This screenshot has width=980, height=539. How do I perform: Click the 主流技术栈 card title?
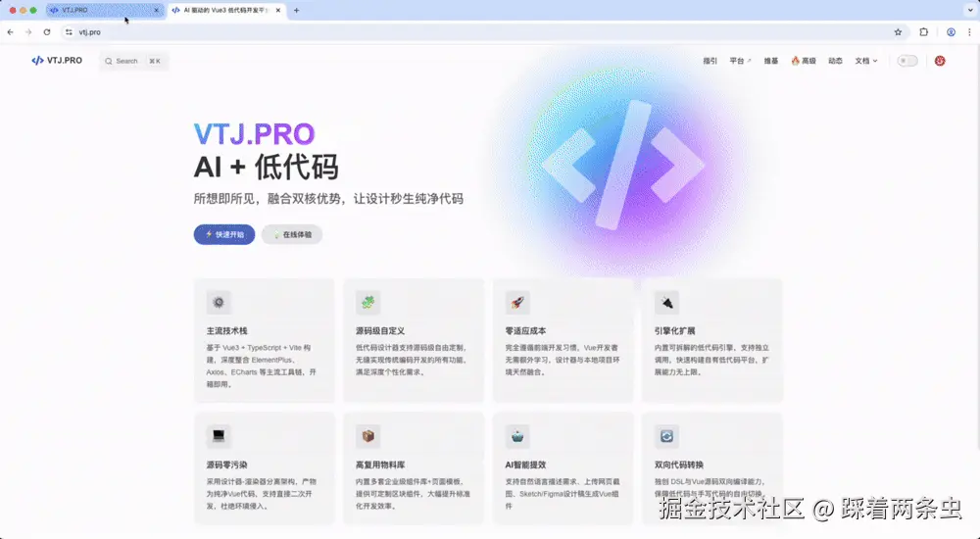click(x=227, y=331)
